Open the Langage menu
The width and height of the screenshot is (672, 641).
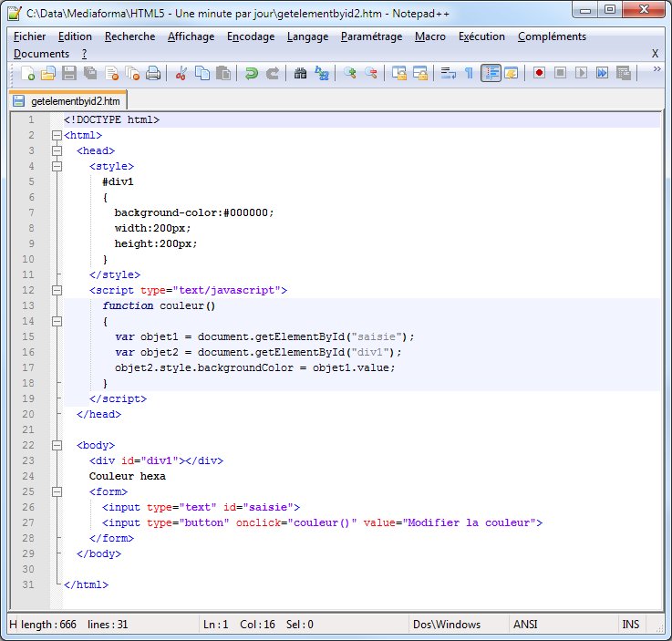pos(307,36)
